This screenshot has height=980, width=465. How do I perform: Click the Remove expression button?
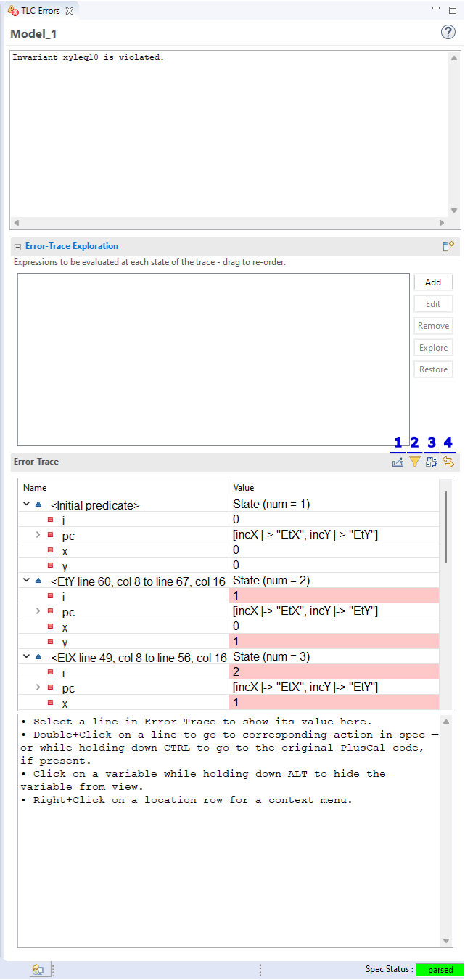[x=433, y=326]
